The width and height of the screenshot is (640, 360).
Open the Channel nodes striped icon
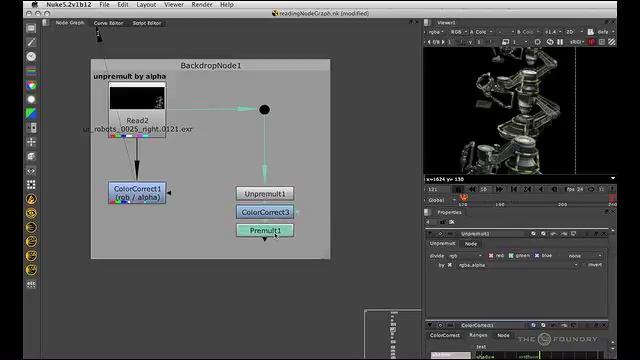coord(31,71)
